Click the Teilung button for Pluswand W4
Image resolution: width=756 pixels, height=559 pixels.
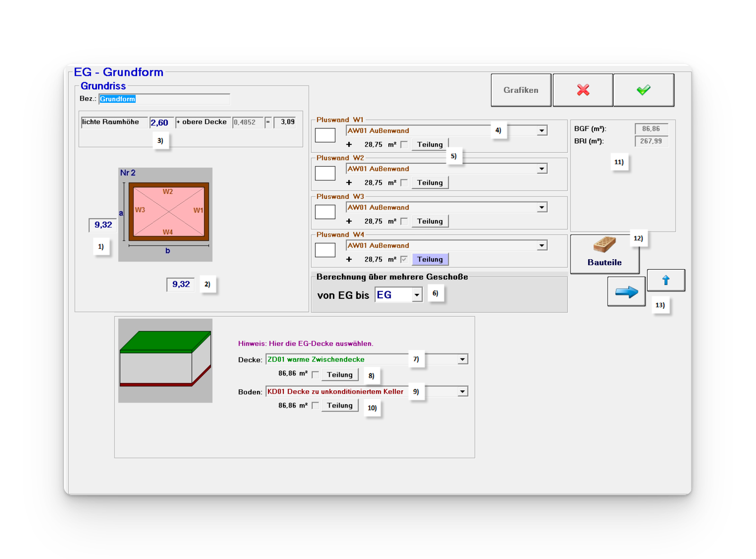point(430,260)
